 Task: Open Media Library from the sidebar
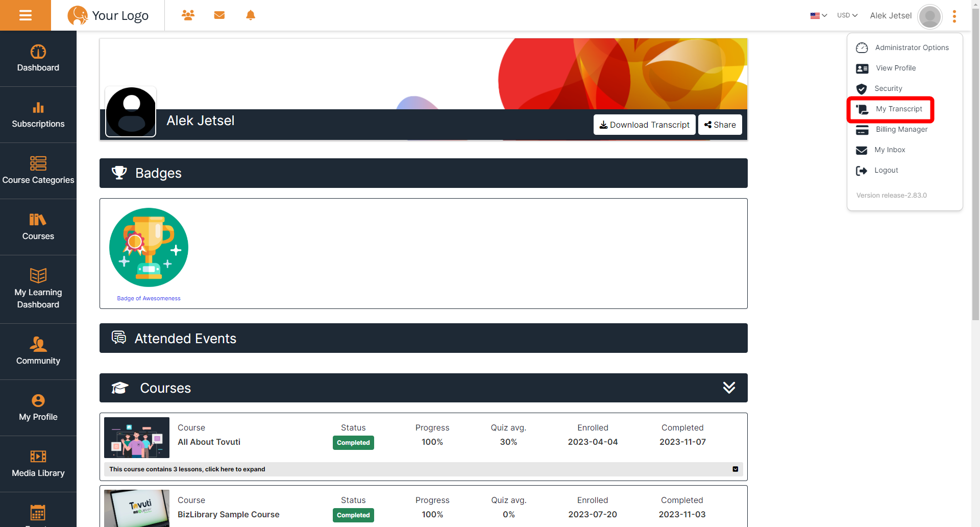(x=38, y=464)
